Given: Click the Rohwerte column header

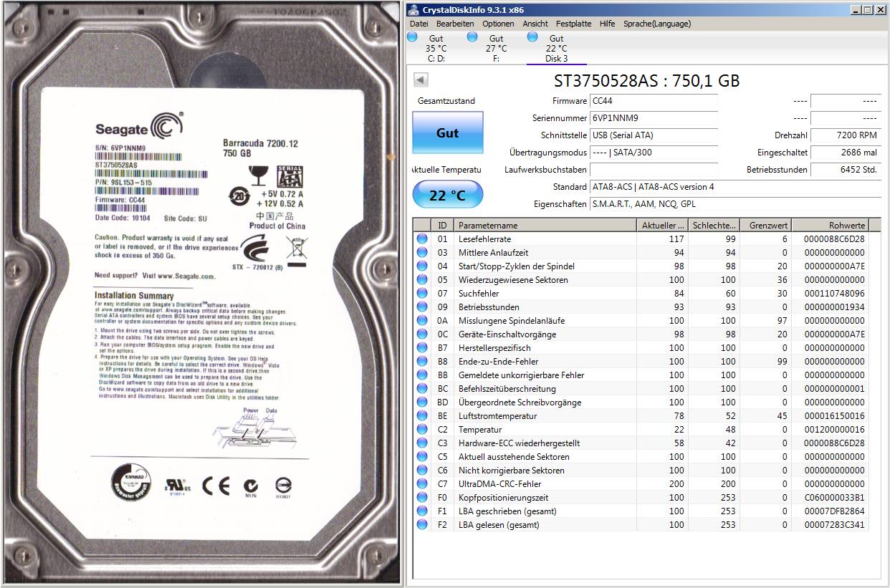Looking at the screenshot, I should tap(831, 226).
